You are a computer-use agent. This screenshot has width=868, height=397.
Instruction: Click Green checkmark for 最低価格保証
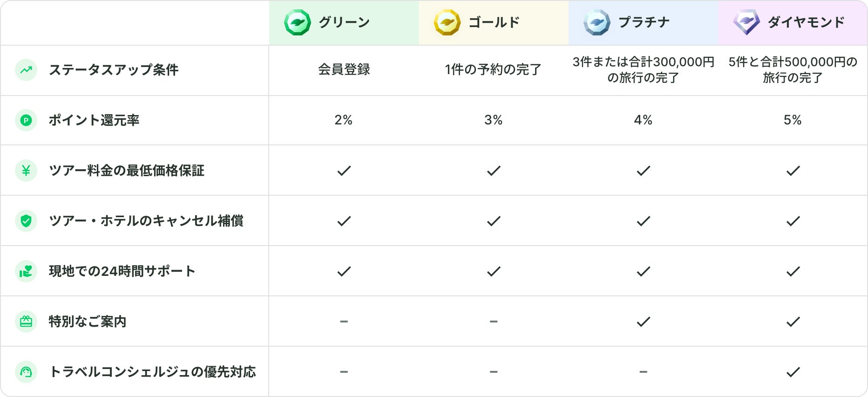click(x=344, y=171)
